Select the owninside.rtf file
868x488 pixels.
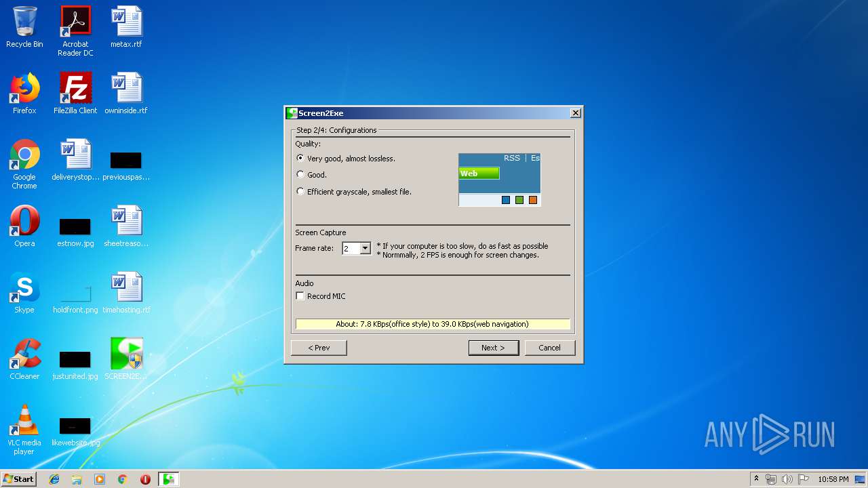pos(126,94)
